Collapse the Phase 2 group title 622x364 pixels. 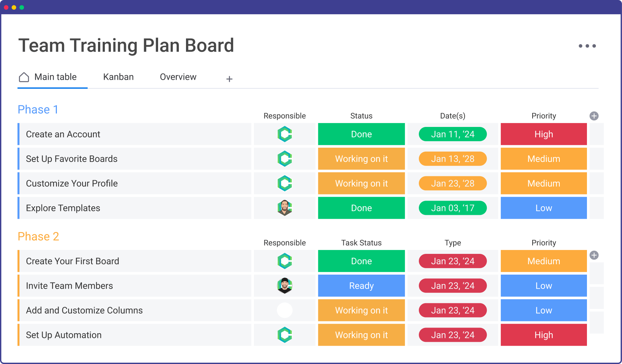coord(38,236)
